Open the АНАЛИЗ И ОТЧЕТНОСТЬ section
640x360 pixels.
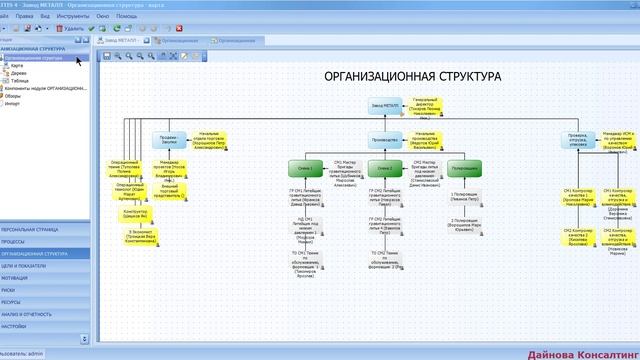coord(45,314)
